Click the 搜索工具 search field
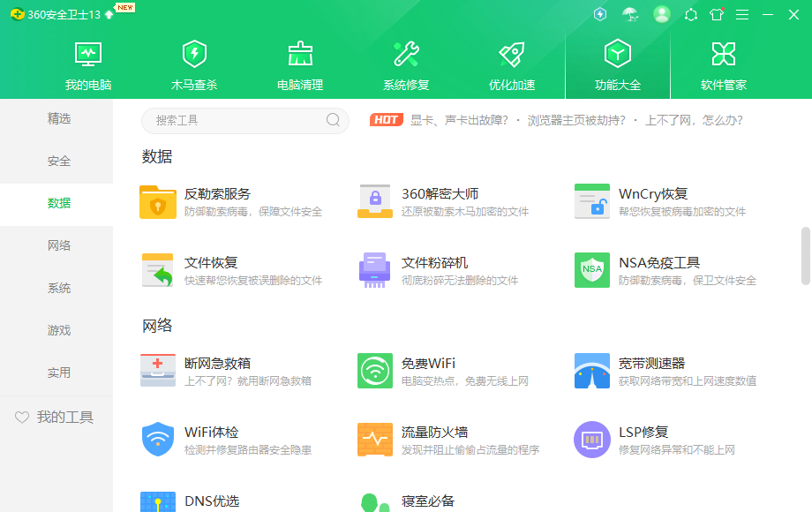Screen dimensions: 812x512 (245, 121)
